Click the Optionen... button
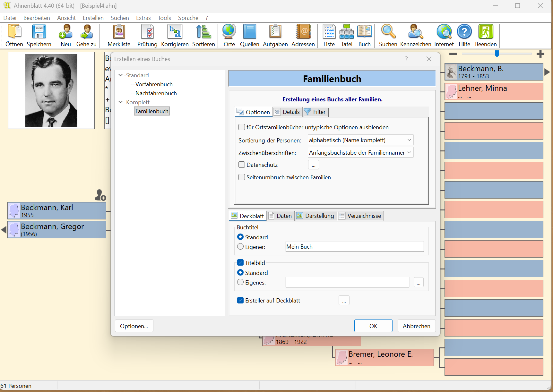The width and height of the screenshot is (553, 392). 134,326
